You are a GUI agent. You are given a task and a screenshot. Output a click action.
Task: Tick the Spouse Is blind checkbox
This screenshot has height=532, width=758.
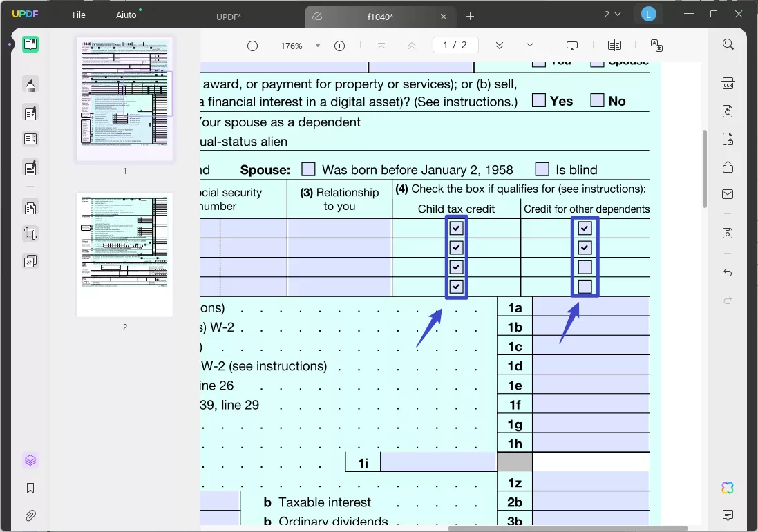tap(542, 169)
